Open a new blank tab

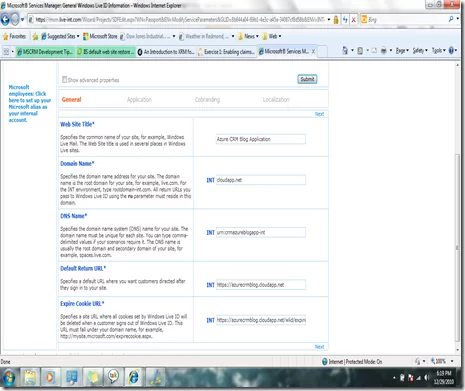coord(322,52)
